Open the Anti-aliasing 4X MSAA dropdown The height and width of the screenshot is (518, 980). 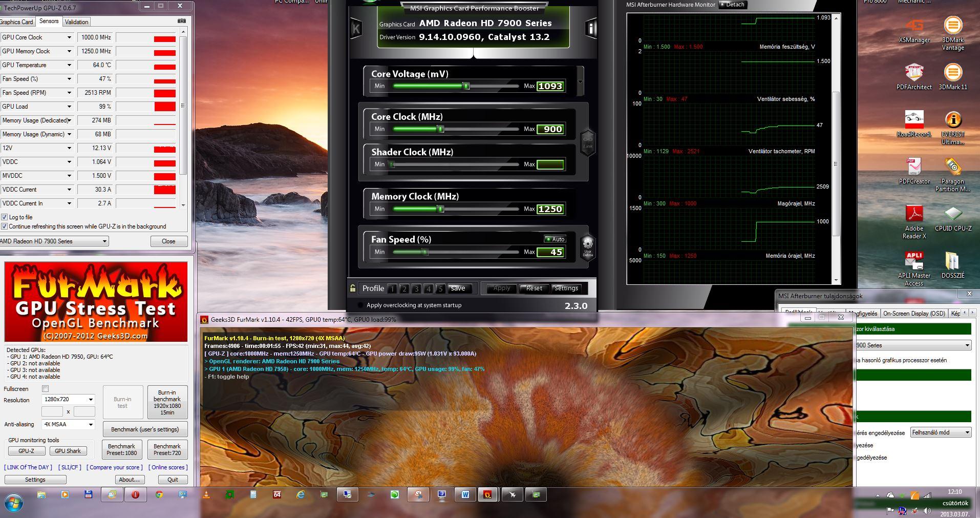tap(69, 424)
